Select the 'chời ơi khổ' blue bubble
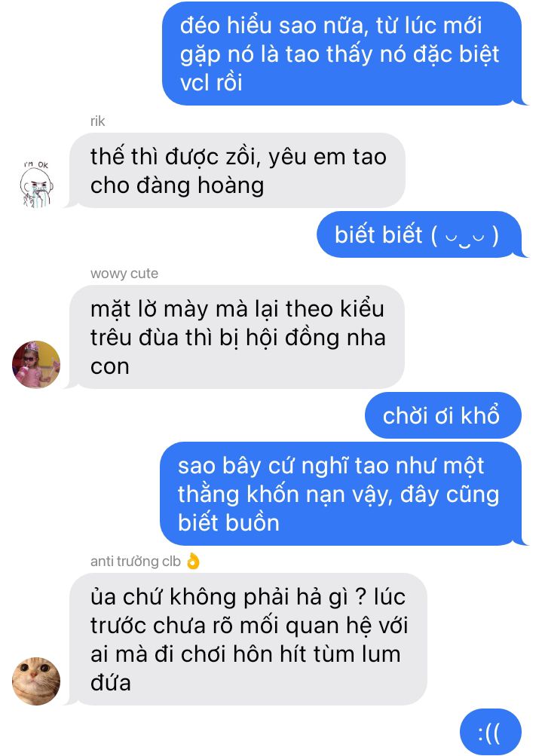542x756 pixels. tap(443, 415)
